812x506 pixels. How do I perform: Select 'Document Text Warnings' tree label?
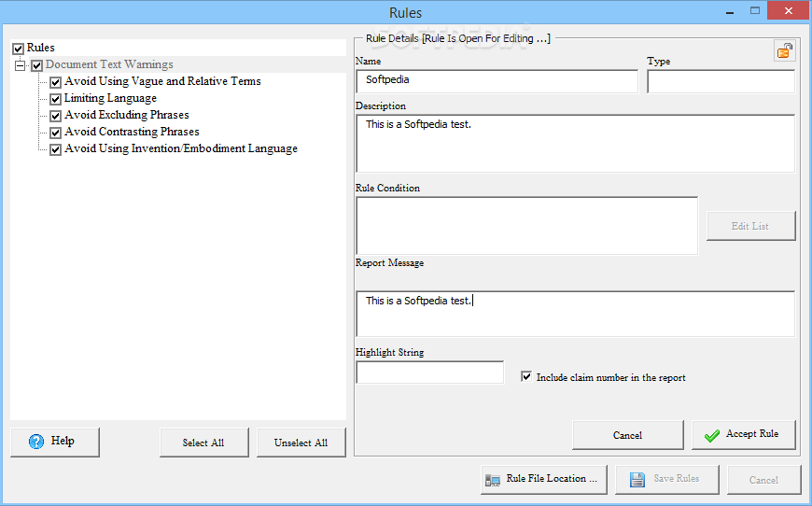[x=109, y=64]
